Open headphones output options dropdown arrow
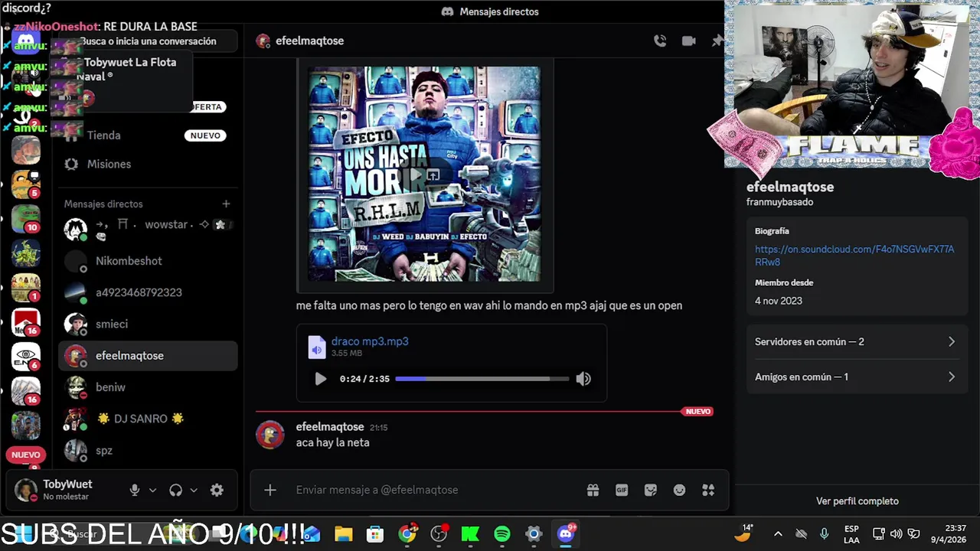Viewport: 980px width, 551px height. (x=194, y=491)
